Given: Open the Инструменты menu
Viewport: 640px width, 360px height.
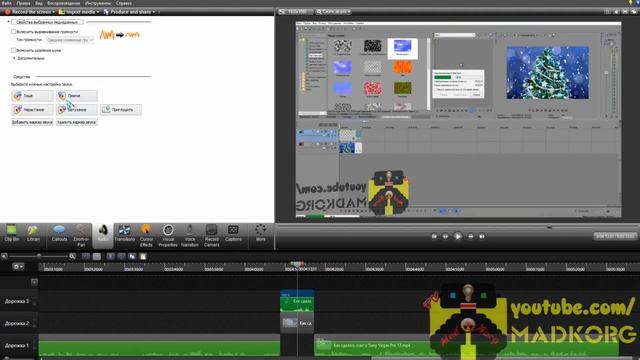Looking at the screenshot, I should pos(98,3).
